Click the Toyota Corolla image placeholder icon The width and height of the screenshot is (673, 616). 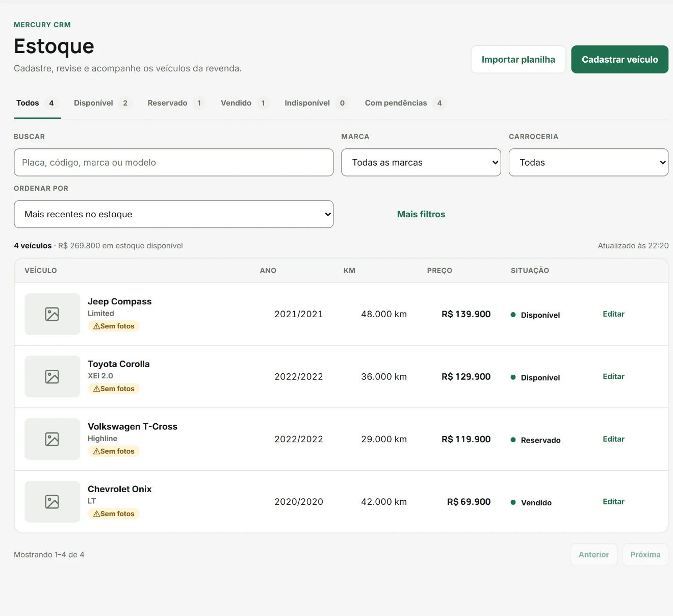pyautogui.click(x=52, y=377)
